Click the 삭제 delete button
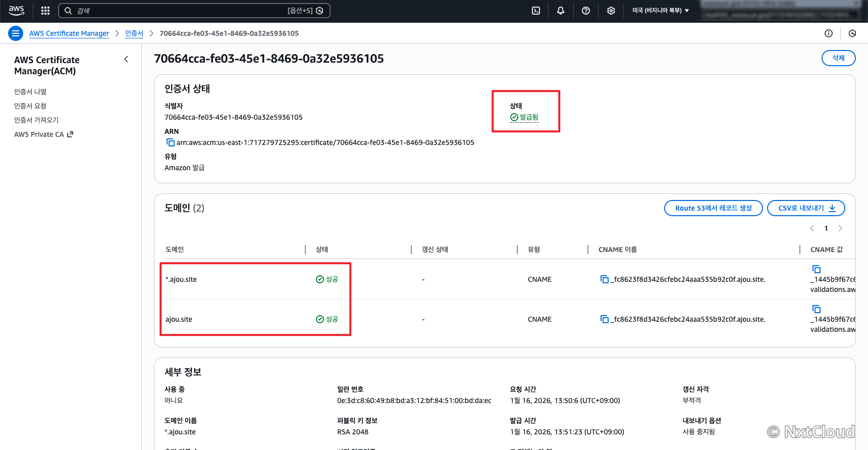 coord(838,58)
